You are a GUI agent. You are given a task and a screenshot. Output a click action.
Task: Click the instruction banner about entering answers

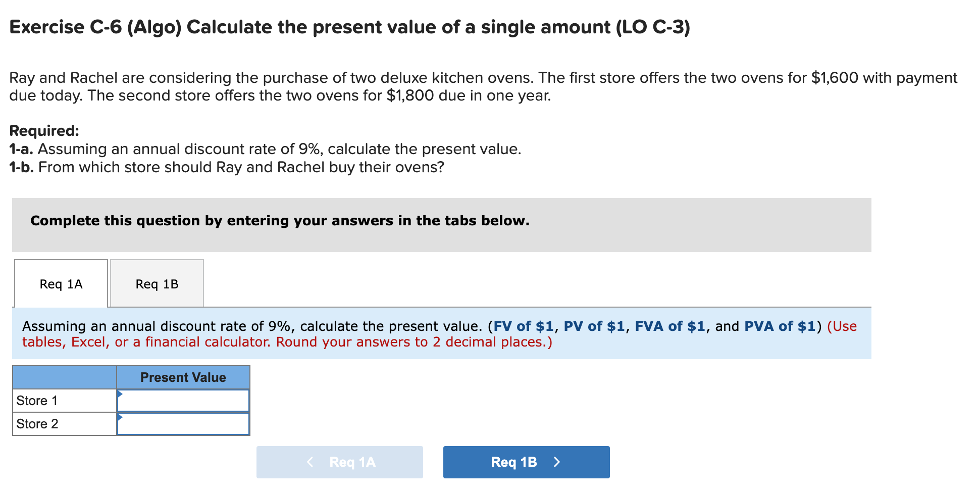click(x=280, y=220)
